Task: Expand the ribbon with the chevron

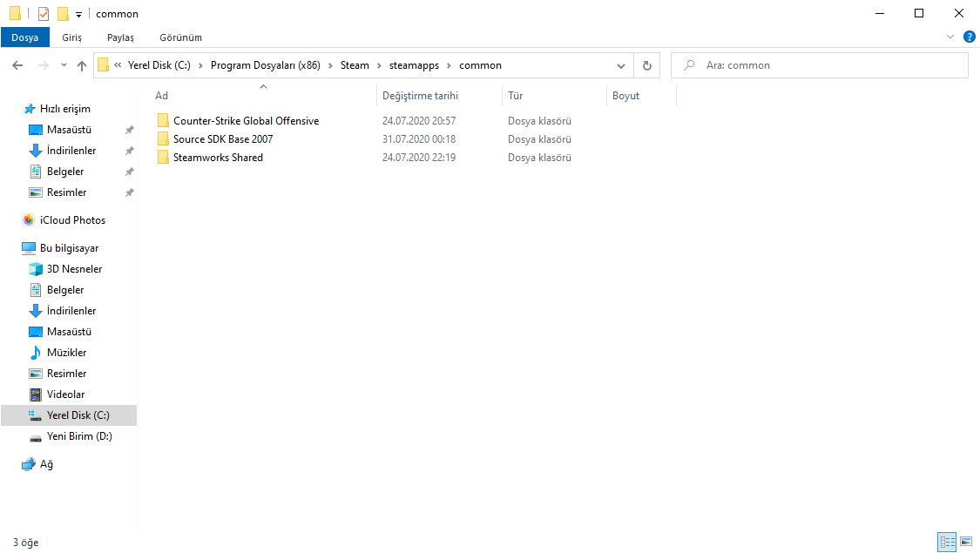Action: coord(950,37)
